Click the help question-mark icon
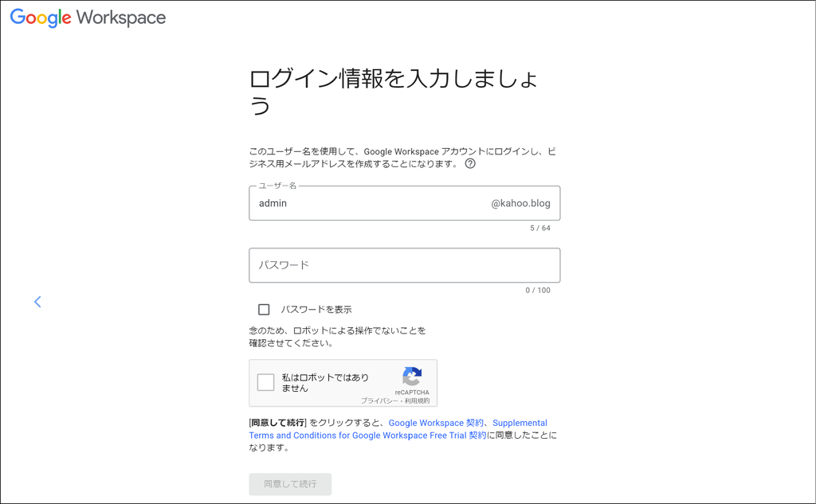 coord(470,164)
